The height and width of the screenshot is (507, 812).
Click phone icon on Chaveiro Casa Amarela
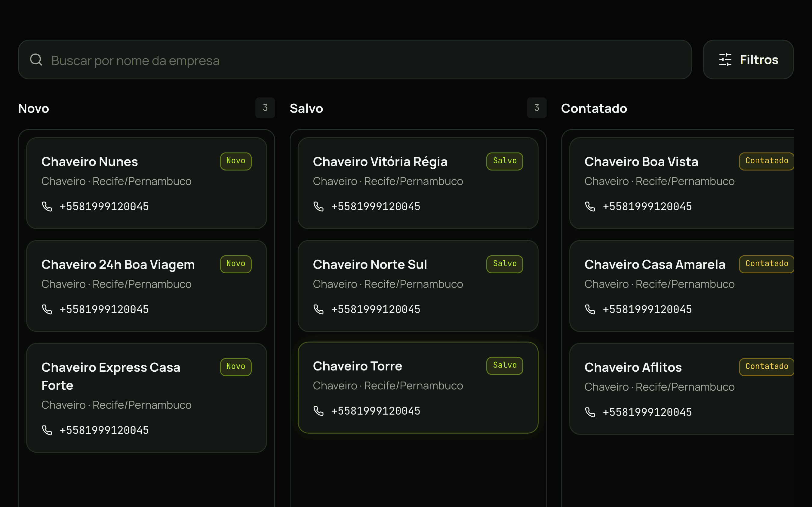click(x=590, y=309)
